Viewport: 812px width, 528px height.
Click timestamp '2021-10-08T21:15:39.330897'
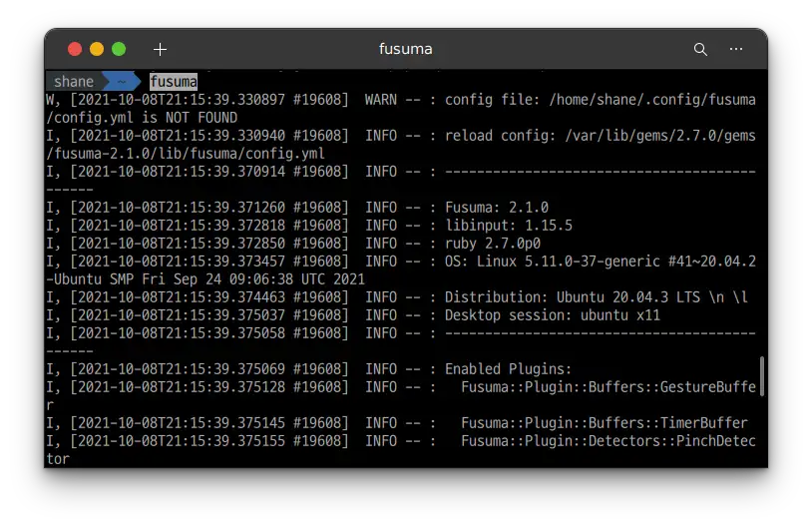(182, 100)
